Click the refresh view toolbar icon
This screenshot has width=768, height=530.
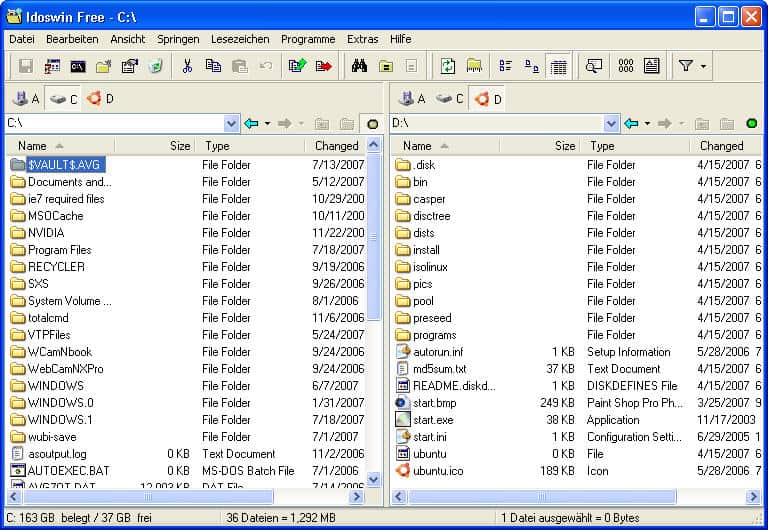(x=448, y=66)
